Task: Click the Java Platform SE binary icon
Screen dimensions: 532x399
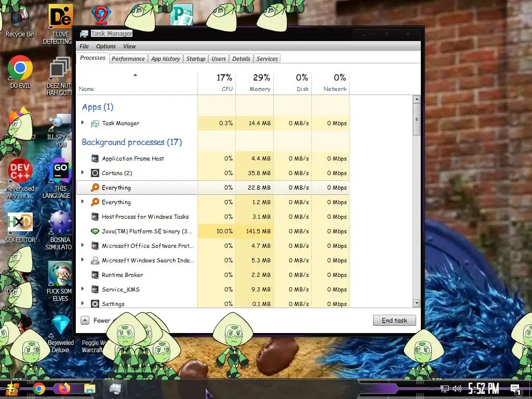Action: click(x=95, y=231)
